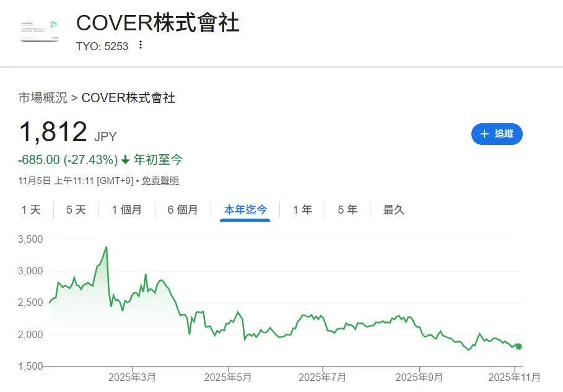
Task: Click the green endpoint dot on chart
Action: pos(518,347)
